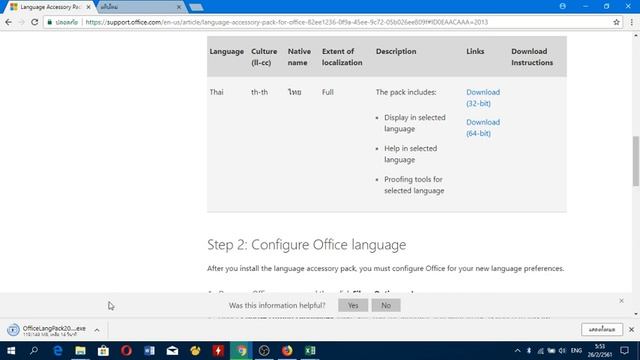640x360 pixels.
Task: Click the secure padlock icon in the address bar
Action: [50, 22]
